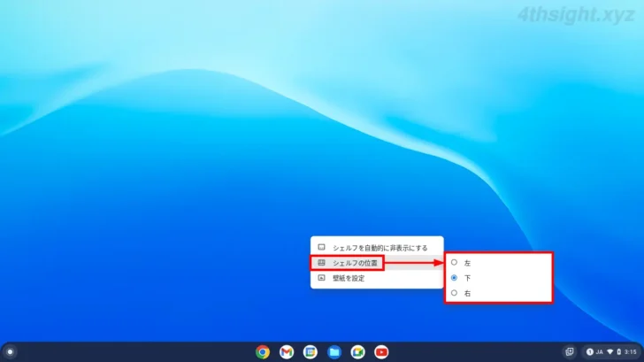Open YouTube from the shelf

point(381,352)
